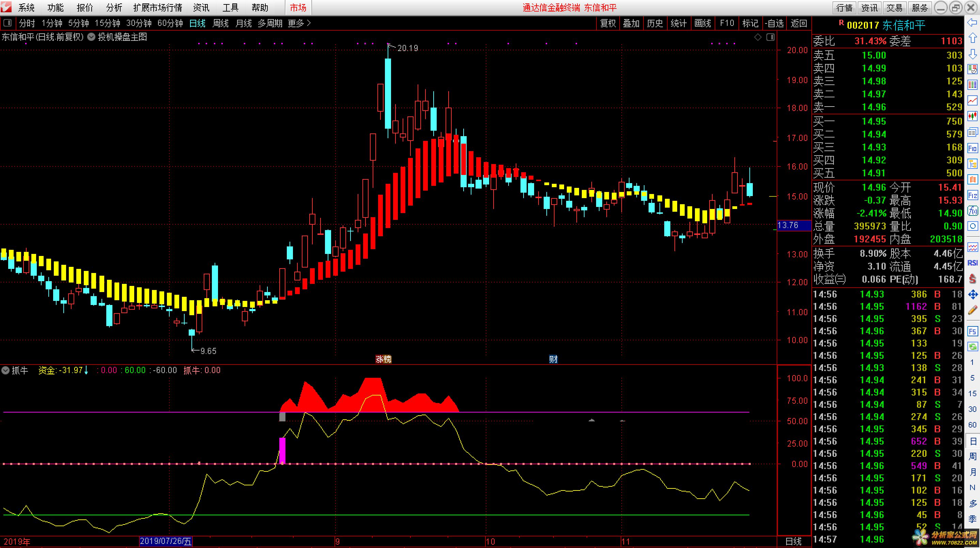
Task: Select the 多周期 tab
Action: 270,23
